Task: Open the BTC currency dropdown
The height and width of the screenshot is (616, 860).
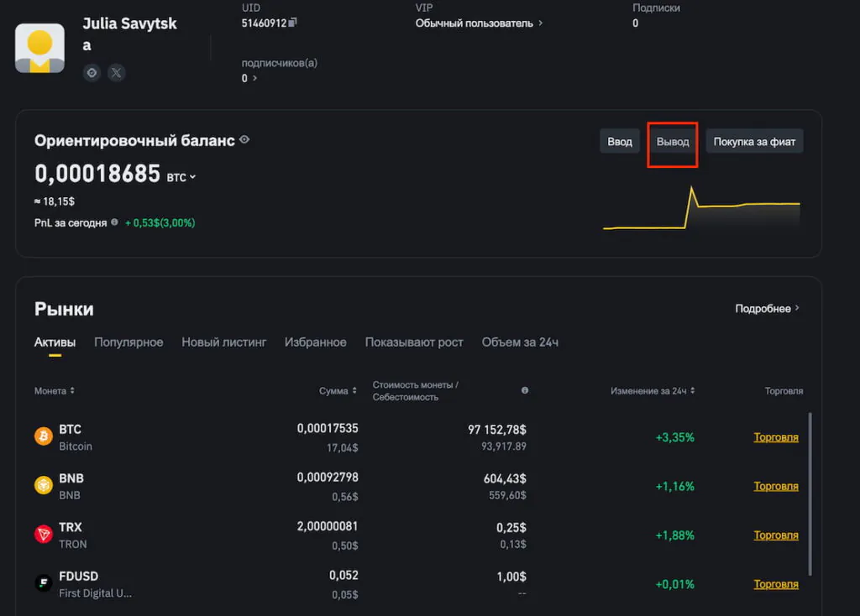Action: click(181, 178)
